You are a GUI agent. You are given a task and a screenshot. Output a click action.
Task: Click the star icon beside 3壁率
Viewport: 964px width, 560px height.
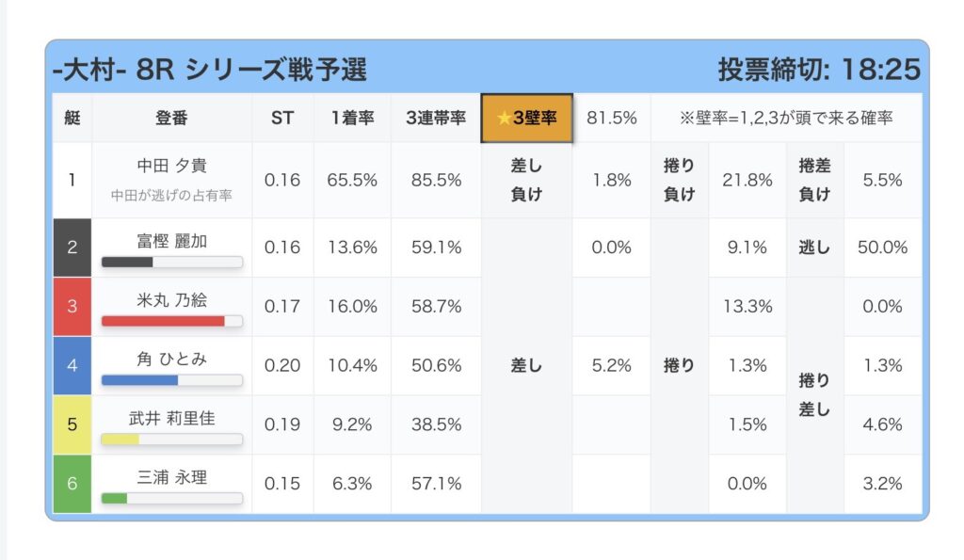coord(505,119)
